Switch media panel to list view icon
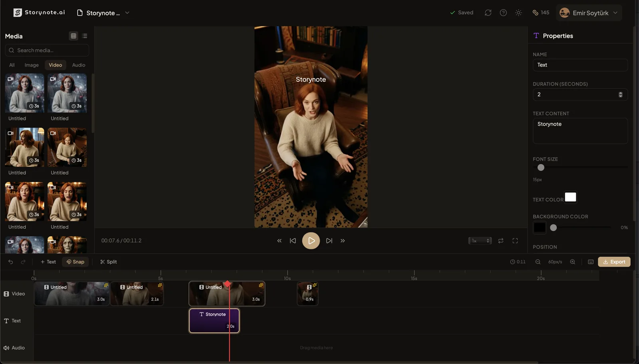 (x=84, y=36)
